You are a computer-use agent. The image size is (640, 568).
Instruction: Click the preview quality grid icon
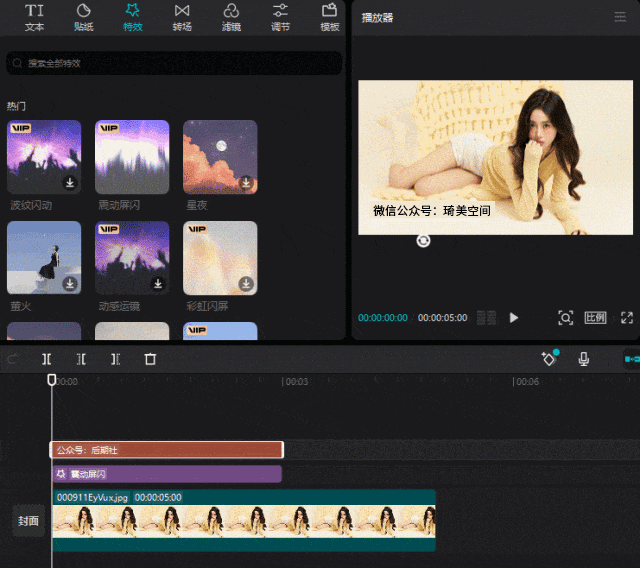tap(487, 317)
